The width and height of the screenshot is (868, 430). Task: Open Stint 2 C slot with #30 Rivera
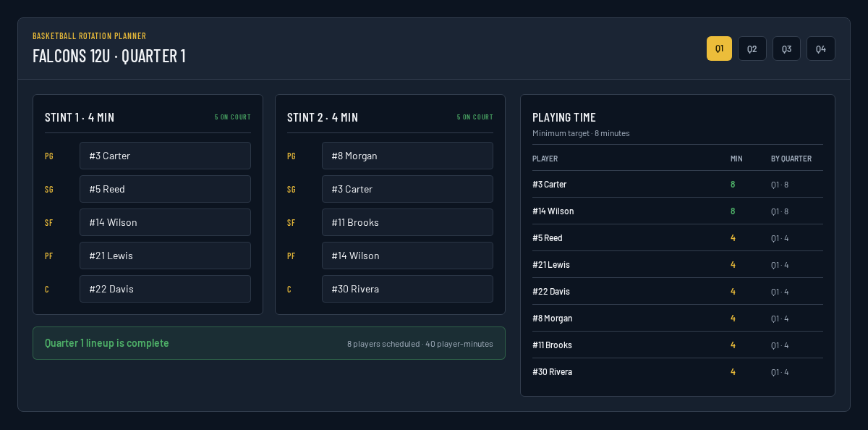click(x=407, y=289)
